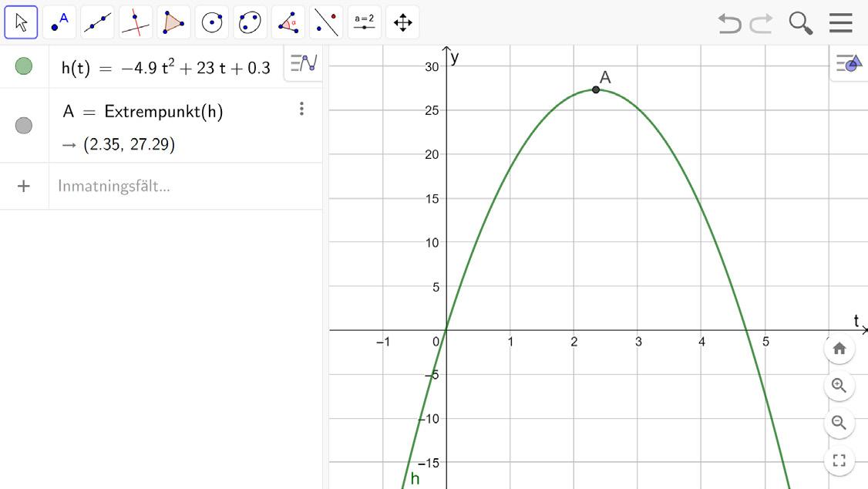
Task: Select the Ellipse conic tool
Action: [251, 22]
